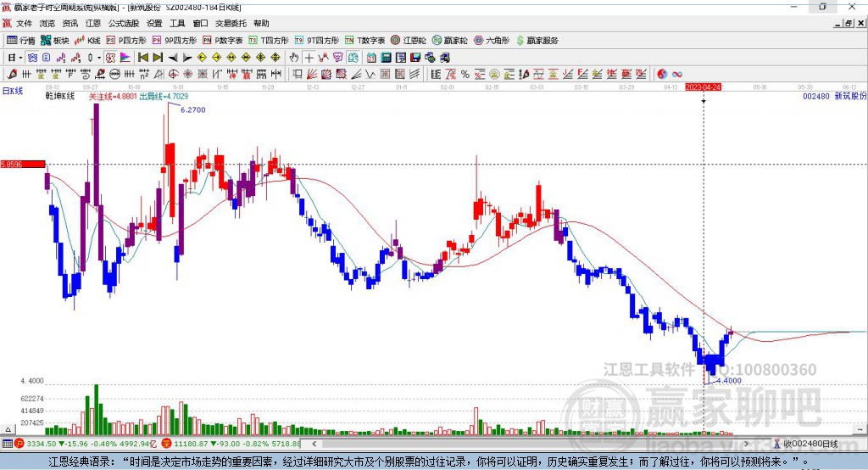Screen dimensions: 868x470
Task: Click the red 5.8596 price tag
Action: point(23,164)
